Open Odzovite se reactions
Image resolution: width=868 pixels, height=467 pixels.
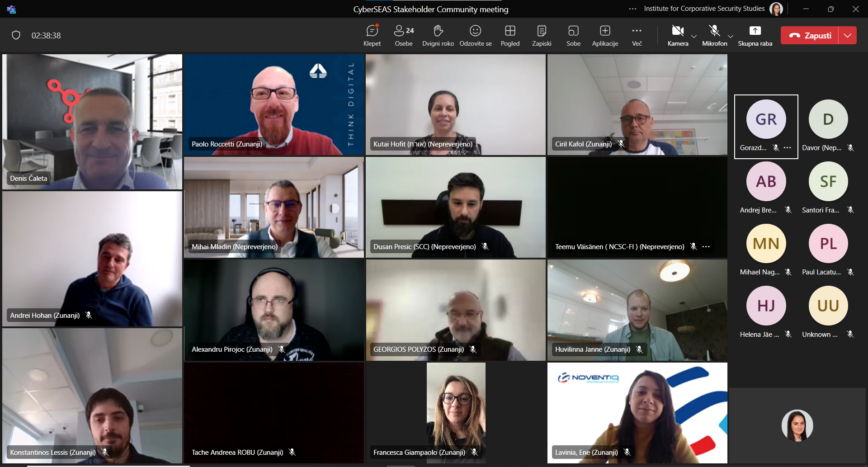point(475,35)
